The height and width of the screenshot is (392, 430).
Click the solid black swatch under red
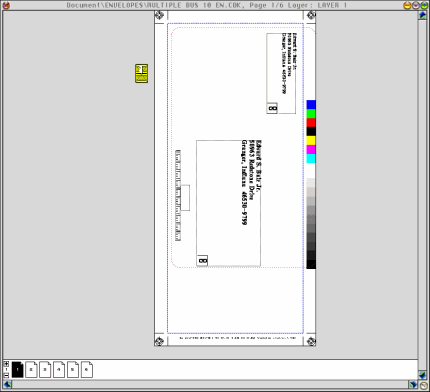coord(311,131)
